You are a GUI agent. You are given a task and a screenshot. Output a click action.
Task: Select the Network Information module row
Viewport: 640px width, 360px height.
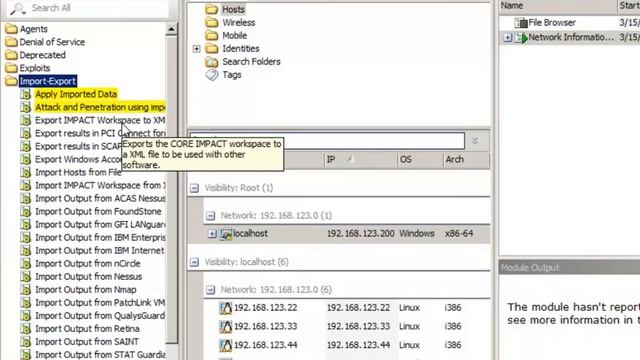coord(569,38)
